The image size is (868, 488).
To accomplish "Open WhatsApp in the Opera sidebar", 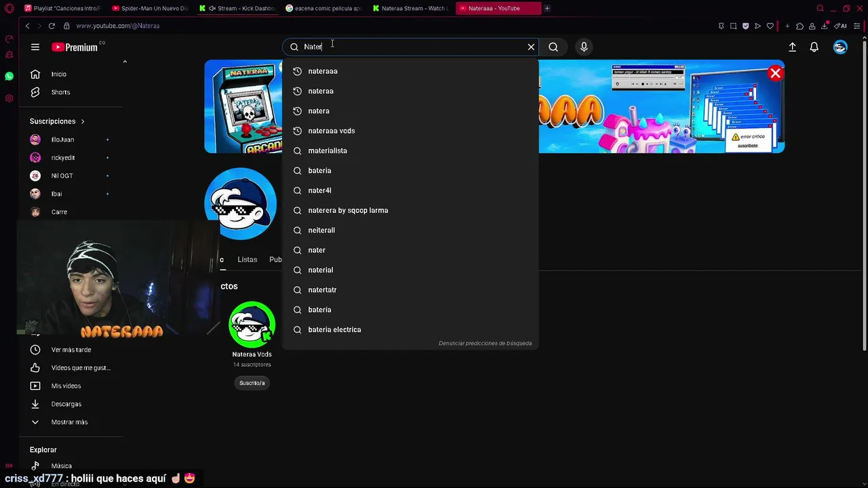I will 9,76.
